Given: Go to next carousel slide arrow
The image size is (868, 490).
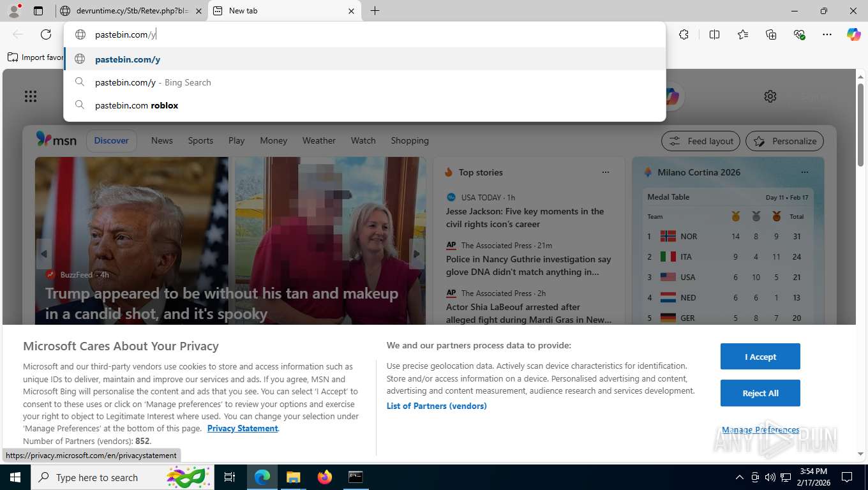Looking at the screenshot, I should coord(417,254).
